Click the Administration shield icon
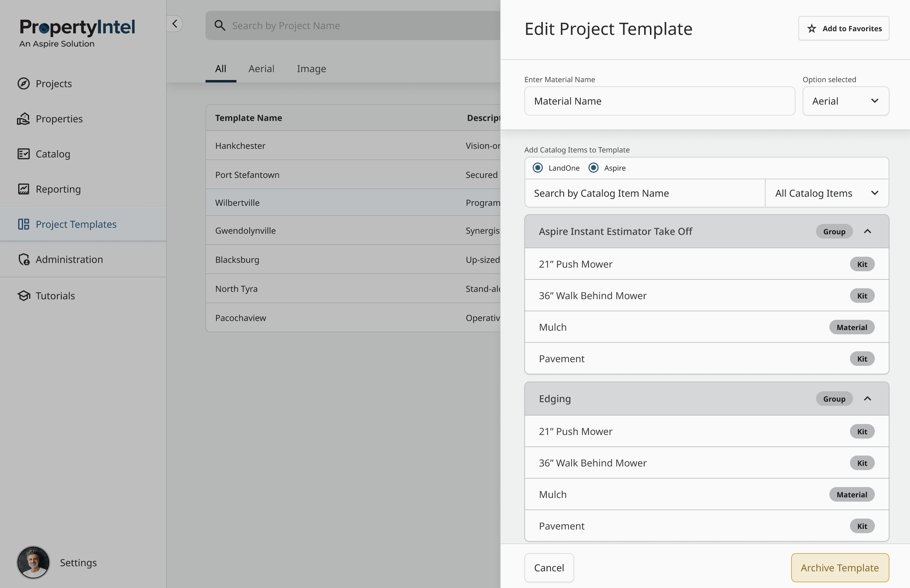The width and height of the screenshot is (910, 588). pos(24,259)
